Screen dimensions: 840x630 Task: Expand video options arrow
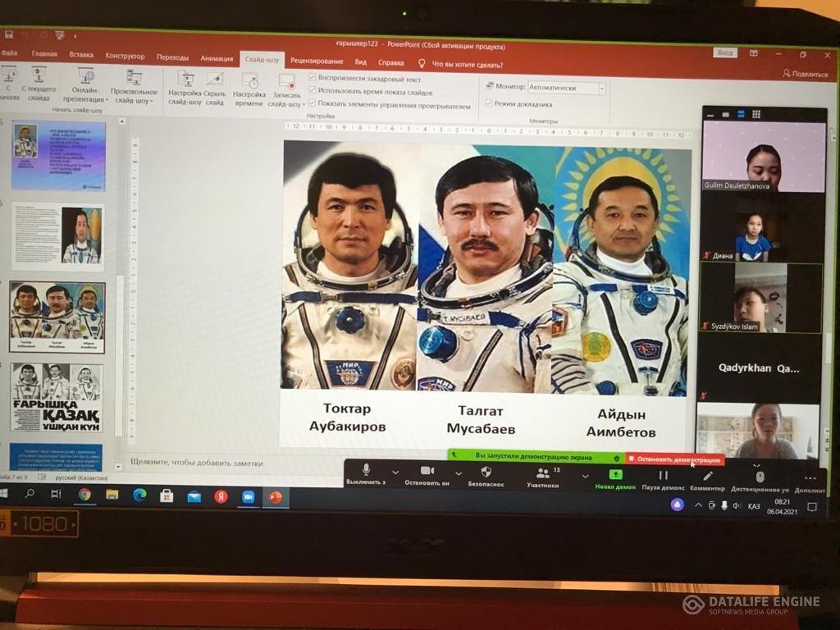click(x=458, y=473)
